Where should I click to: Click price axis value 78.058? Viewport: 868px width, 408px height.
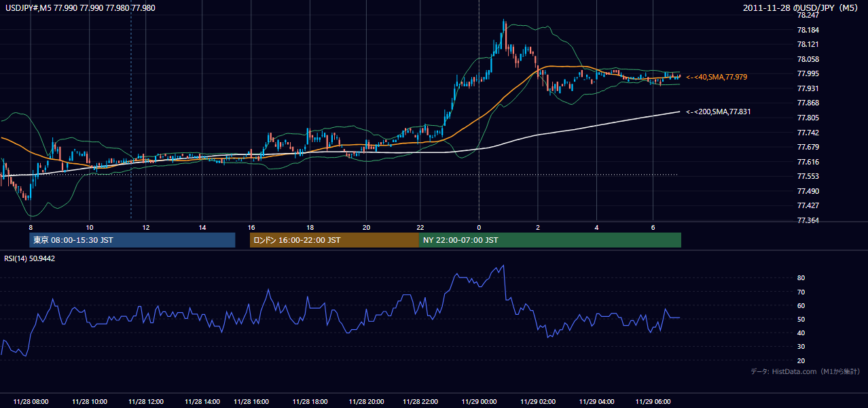click(808, 59)
